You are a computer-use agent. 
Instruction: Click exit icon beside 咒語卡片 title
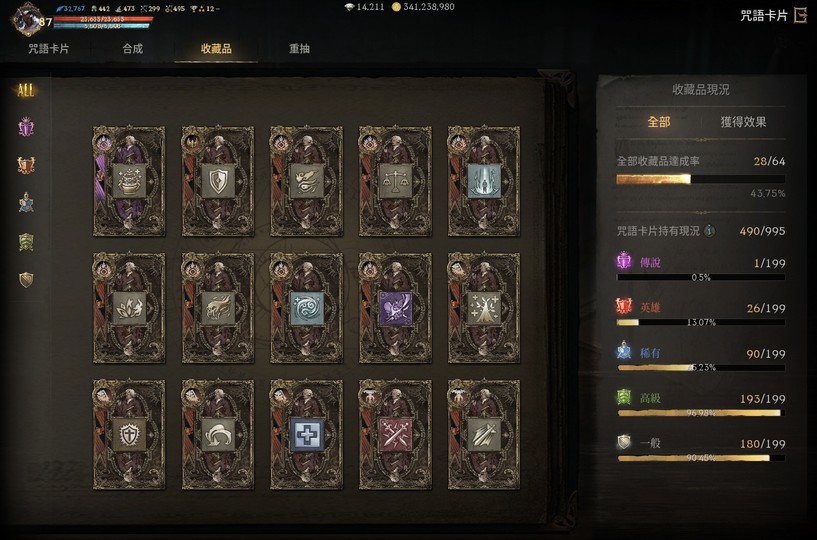[800, 15]
